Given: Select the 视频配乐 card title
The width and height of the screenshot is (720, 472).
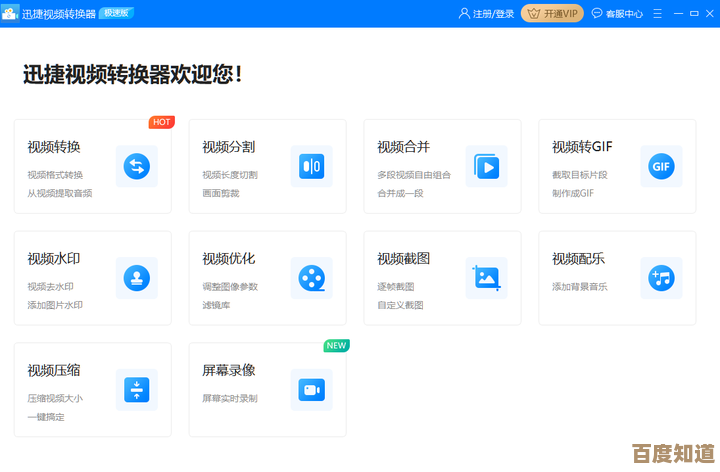Looking at the screenshot, I should 579,258.
